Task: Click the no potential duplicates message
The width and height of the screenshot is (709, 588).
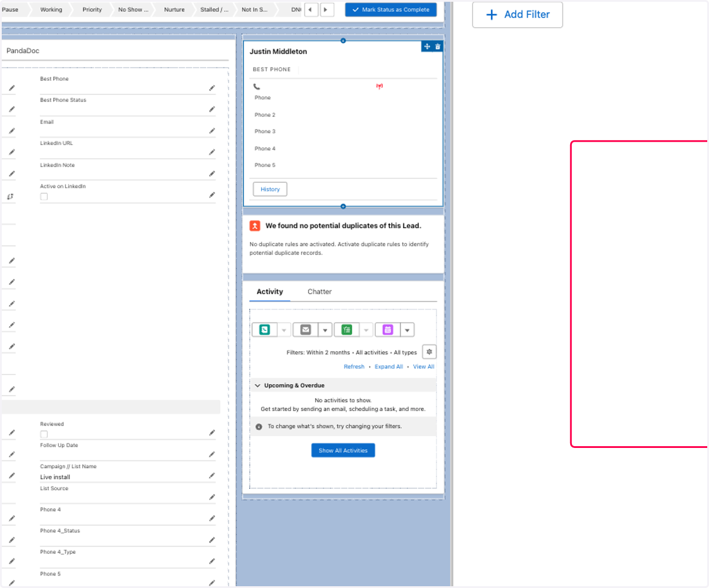Action: click(x=343, y=226)
